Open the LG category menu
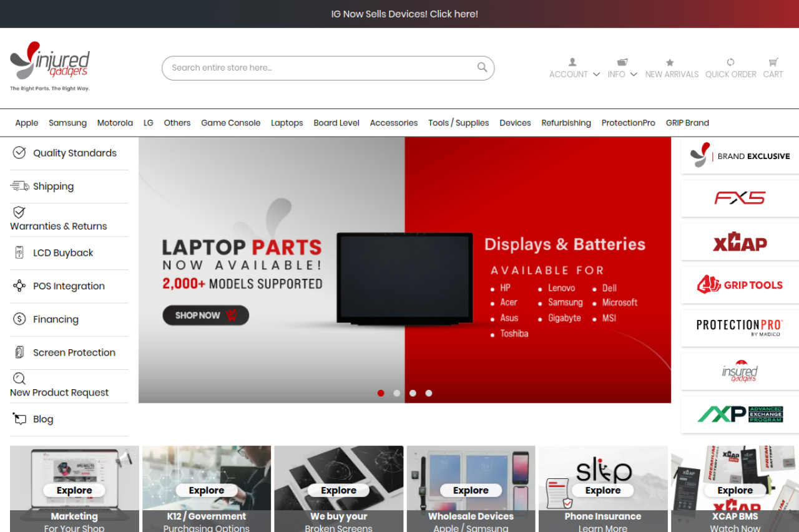The image size is (799, 532). (x=149, y=123)
